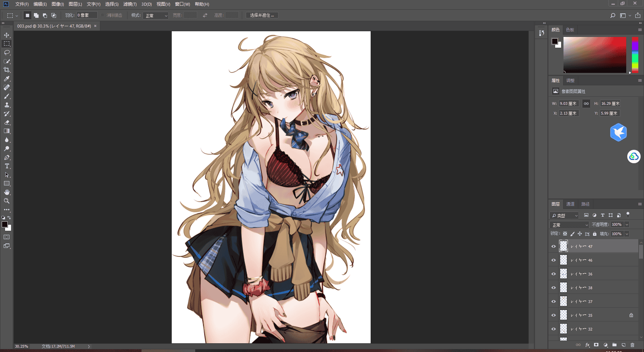Open the layer filter 类型 dropdown
Viewport: 644px width, 352px height.
(x=564, y=215)
